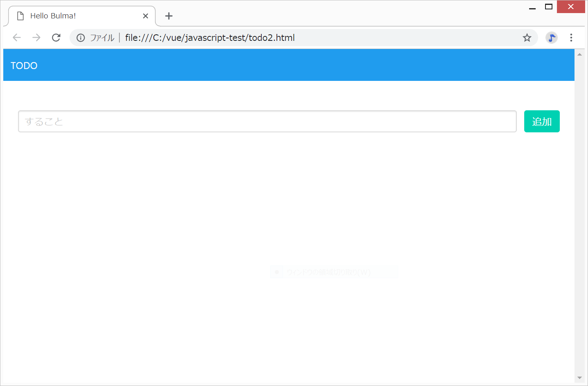588x386 pixels.
Task: Open Chrome's three-dot menu
Action: click(x=571, y=38)
